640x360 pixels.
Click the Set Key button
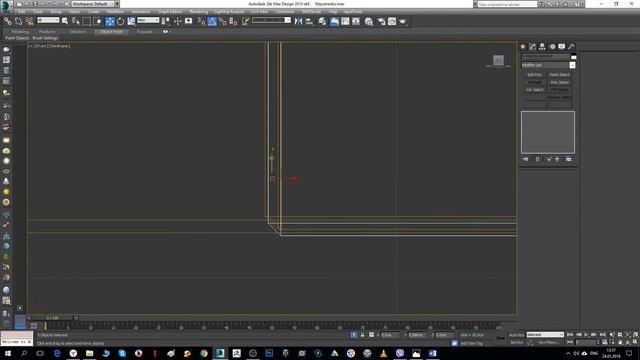[516, 342]
